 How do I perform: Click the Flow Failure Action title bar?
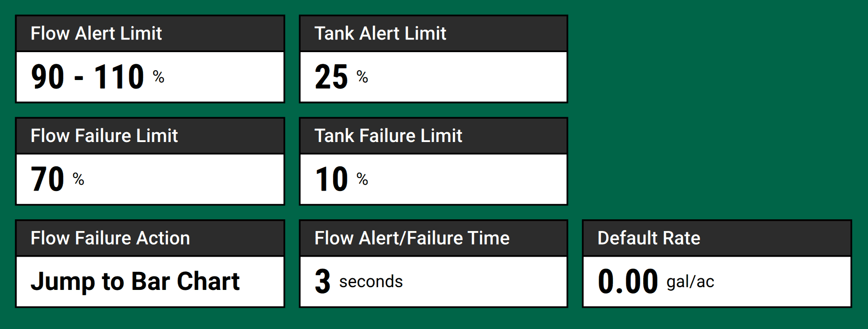coord(150,238)
